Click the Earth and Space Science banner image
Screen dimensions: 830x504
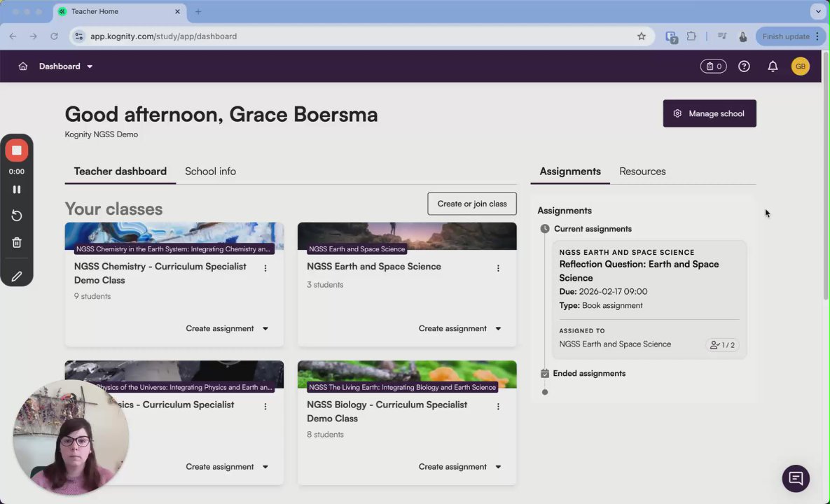click(x=406, y=236)
